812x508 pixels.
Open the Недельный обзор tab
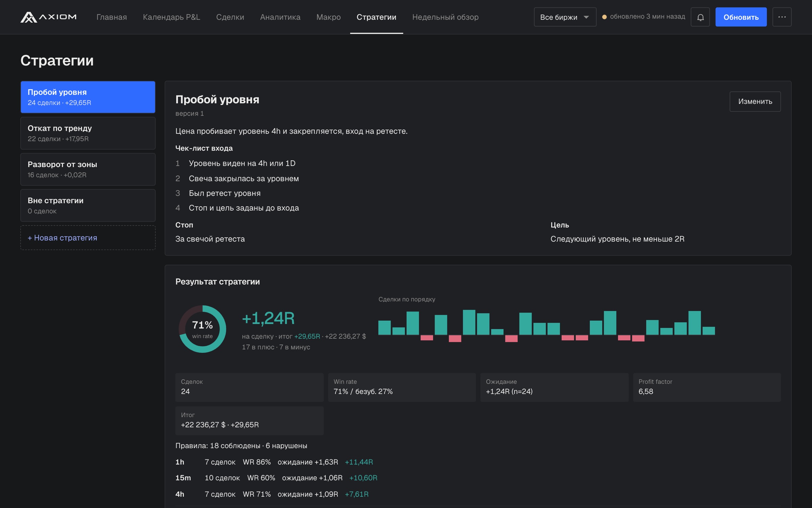tap(445, 17)
